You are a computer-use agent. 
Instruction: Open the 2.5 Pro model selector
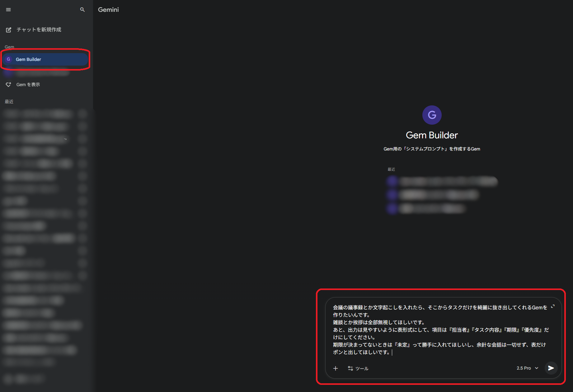[x=524, y=368]
